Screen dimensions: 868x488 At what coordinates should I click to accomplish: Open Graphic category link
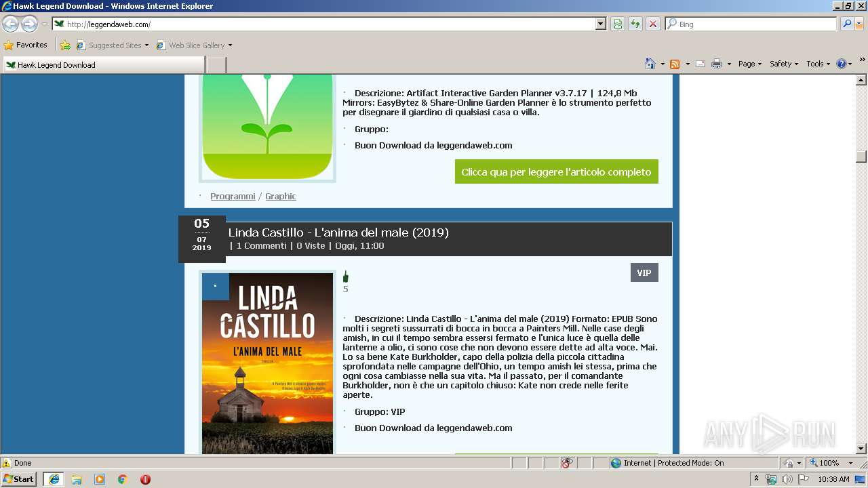[281, 196]
